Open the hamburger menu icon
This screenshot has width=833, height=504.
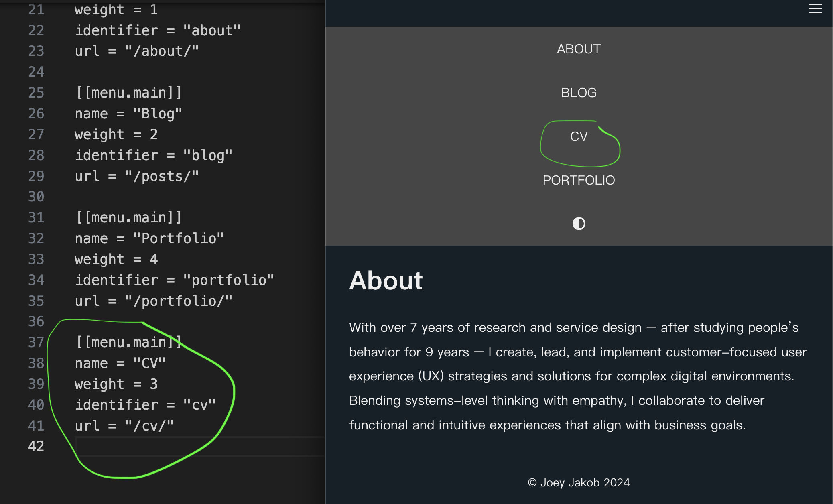[815, 9]
